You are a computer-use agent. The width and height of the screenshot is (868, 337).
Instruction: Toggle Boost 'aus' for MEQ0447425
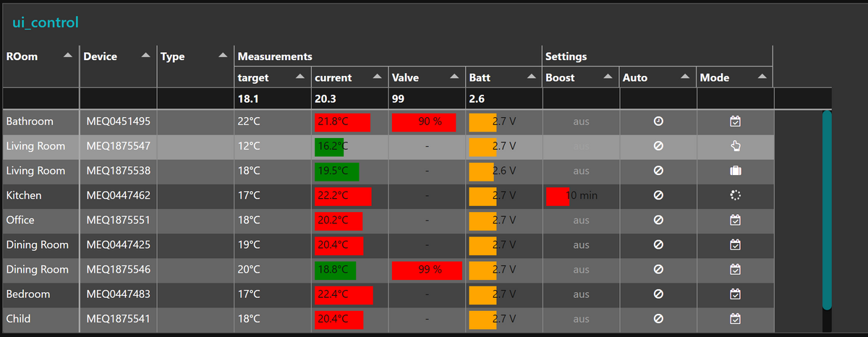point(581,244)
